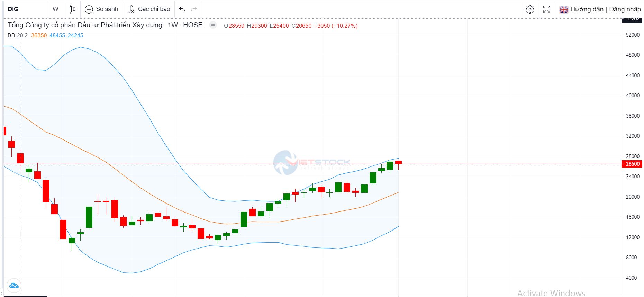The height and width of the screenshot is (297, 644).
Task: Click the open price O28550
Action: coord(234,26)
